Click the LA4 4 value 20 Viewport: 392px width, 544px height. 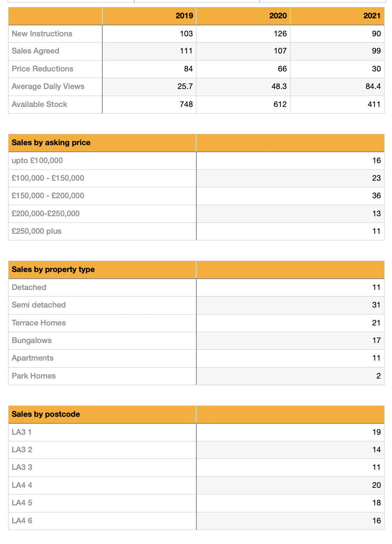click(376, 485)
